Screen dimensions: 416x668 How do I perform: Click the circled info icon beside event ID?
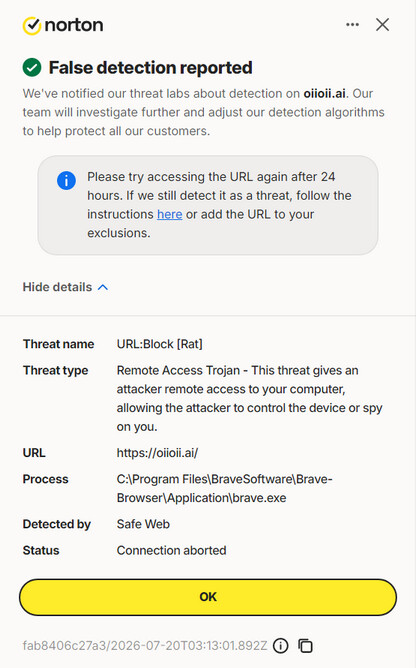(280, 645)
